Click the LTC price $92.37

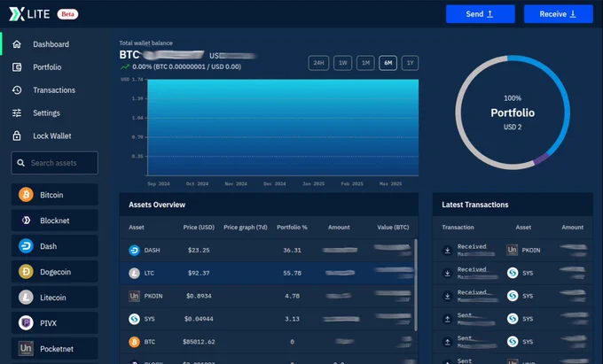199,273
